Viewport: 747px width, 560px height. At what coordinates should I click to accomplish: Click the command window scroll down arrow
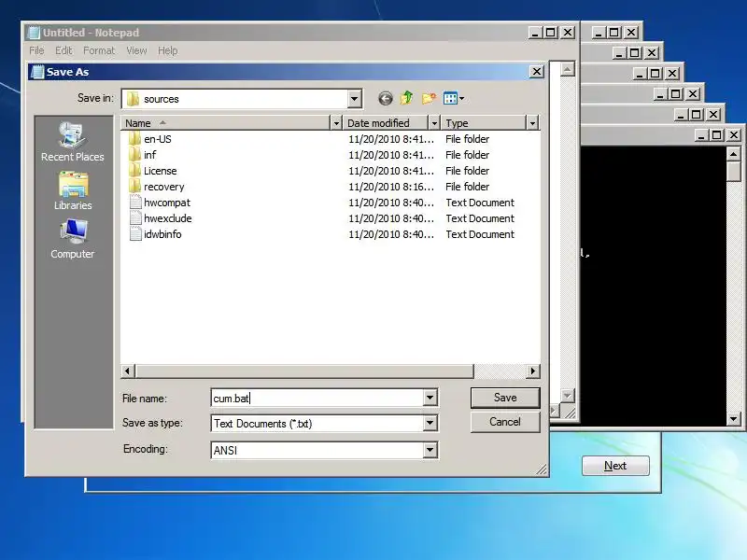734,418
